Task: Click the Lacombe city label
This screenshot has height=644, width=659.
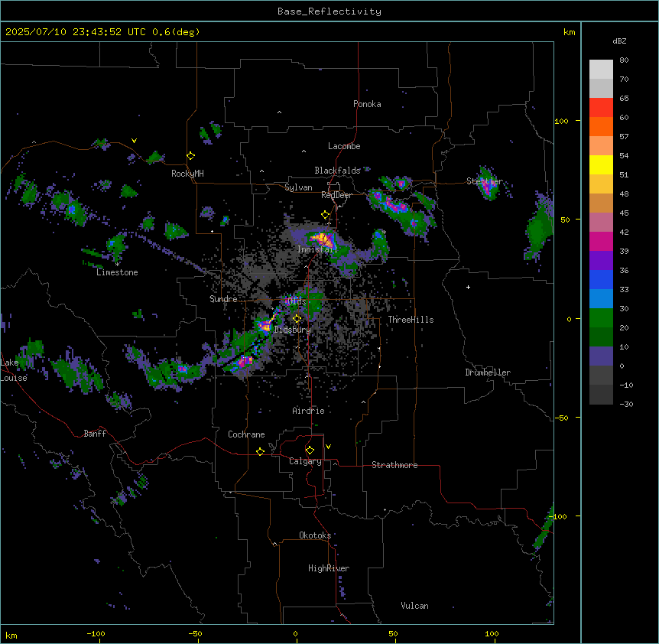Action: [344, 146]
